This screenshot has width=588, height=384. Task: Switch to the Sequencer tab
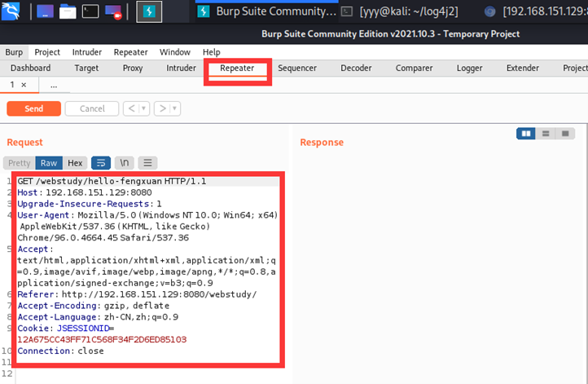[x=297, y=68]
